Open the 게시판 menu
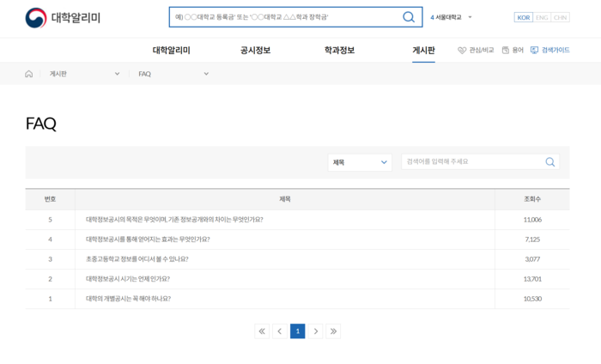Viewport: 601px width, 364px height. pos(423,50)
